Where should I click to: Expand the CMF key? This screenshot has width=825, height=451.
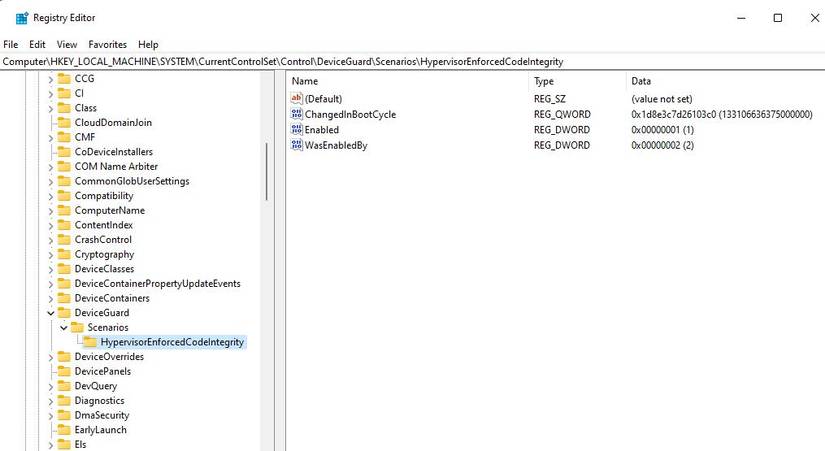[51, 138]
